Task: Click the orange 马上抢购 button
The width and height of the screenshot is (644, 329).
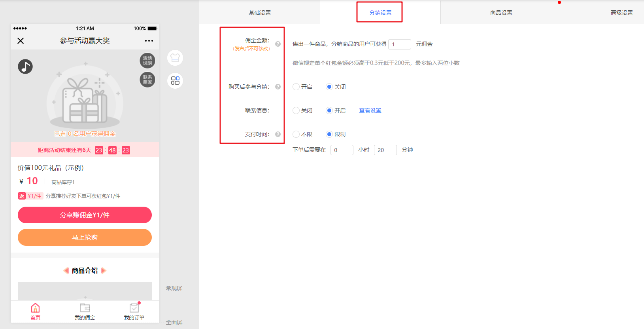Action: 85,237
